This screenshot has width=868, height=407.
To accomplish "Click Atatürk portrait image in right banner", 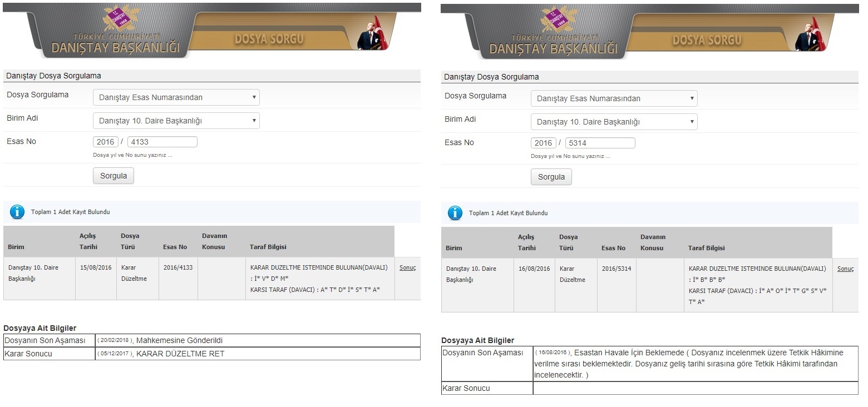I will pos(808,33).
